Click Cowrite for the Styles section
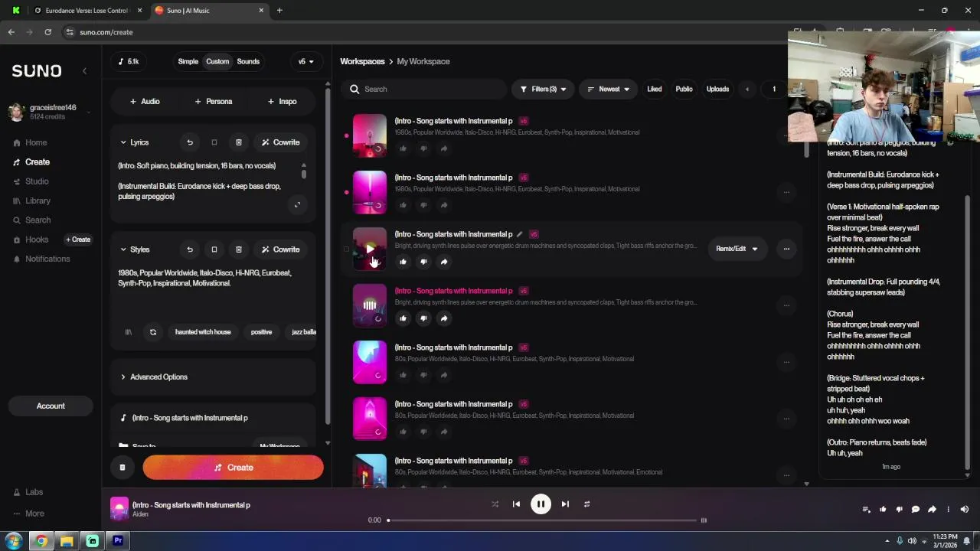 [x=280, y=249]
